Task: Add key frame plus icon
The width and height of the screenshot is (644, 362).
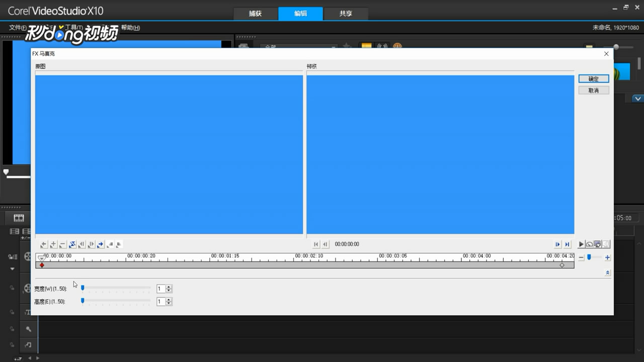Action: [53, 244]
